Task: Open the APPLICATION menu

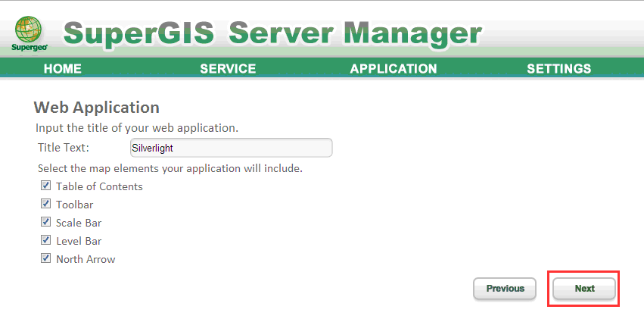Action: (393, 68)
